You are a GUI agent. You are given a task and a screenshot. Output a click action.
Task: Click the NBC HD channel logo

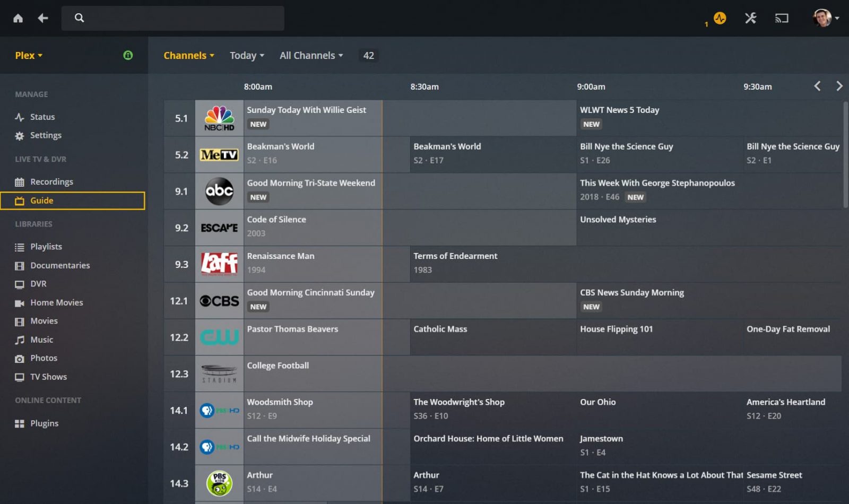click(x=219, y=118)
